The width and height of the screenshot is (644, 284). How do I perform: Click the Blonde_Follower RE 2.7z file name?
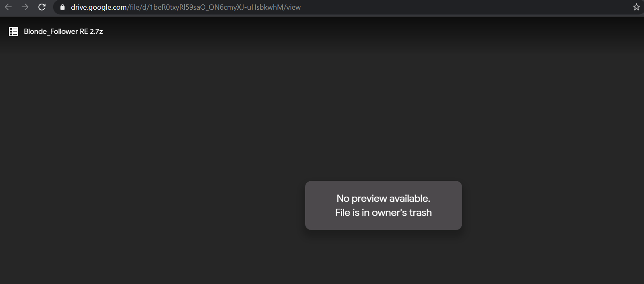(63, 31)
